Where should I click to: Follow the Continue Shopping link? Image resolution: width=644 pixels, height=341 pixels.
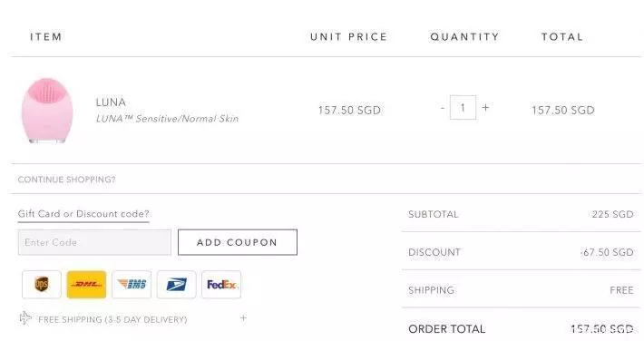pyautogui.click(x=67, y=180)
